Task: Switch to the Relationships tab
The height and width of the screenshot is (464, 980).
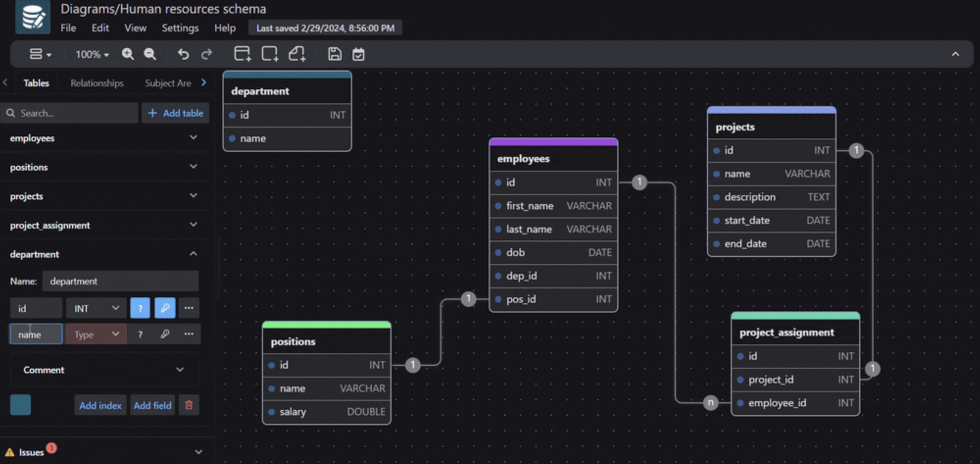Action: [x=97, y=83]
